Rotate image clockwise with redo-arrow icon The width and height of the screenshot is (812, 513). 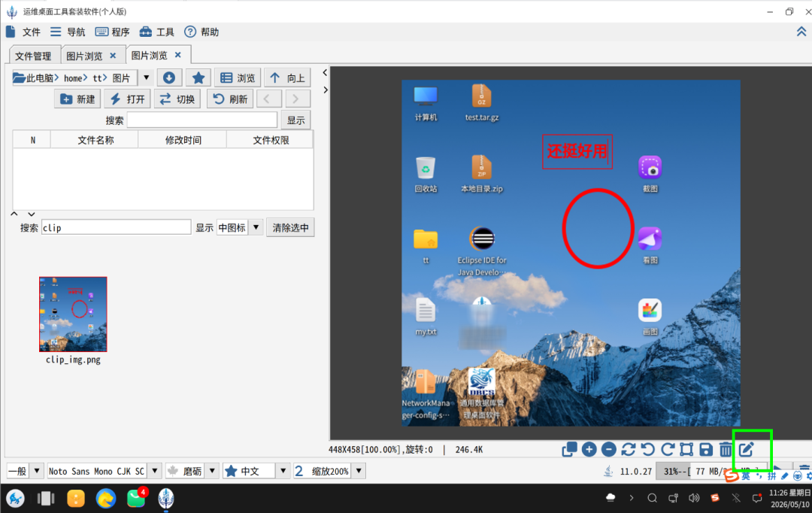[x=668, y=449]
